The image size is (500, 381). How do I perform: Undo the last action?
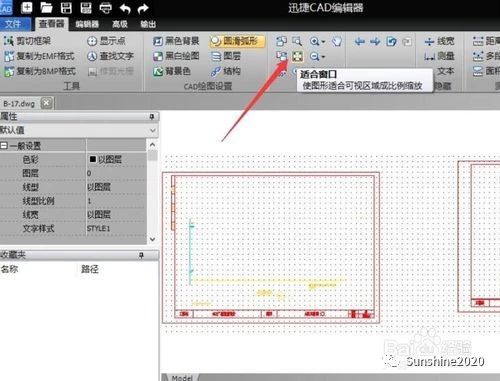click(125, 8)
